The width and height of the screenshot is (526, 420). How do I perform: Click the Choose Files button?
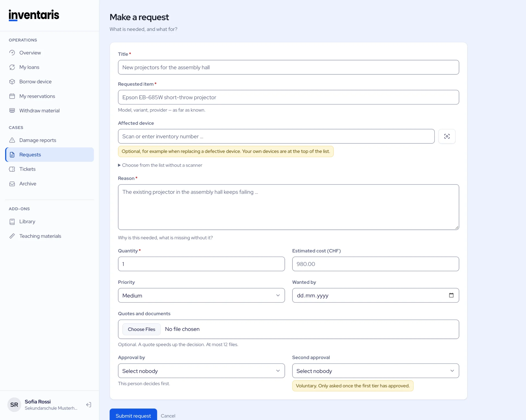tap(141, 329)
